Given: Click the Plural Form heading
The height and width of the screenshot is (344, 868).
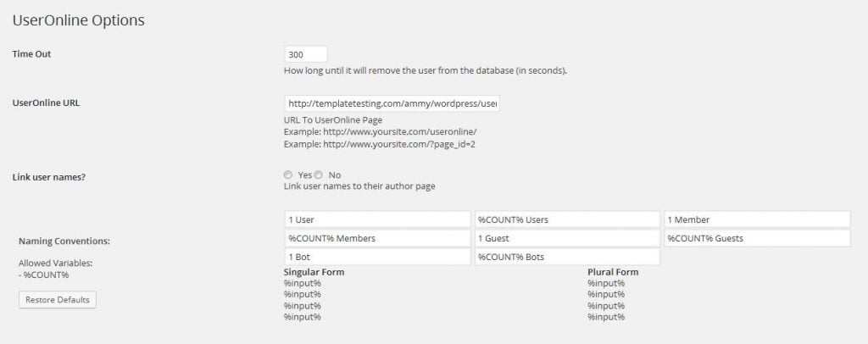Looking at the screenshot, I should click(x=613, y=272).
